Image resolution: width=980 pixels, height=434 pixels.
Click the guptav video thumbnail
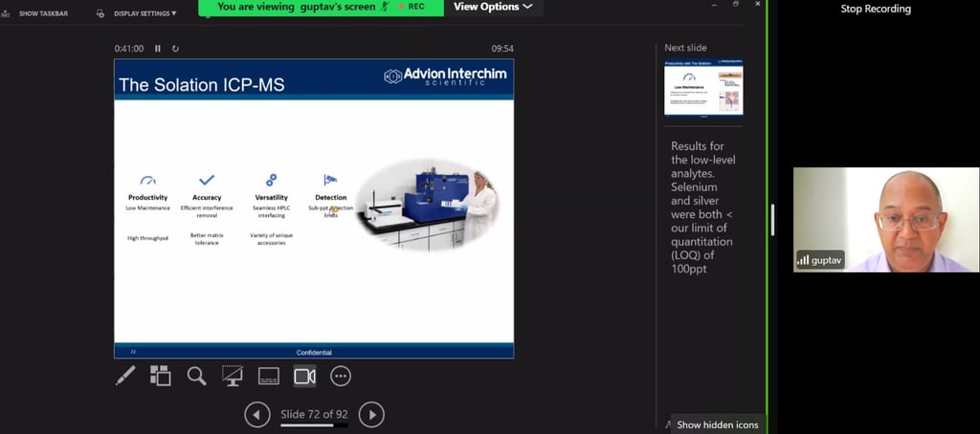pos(886,219)
